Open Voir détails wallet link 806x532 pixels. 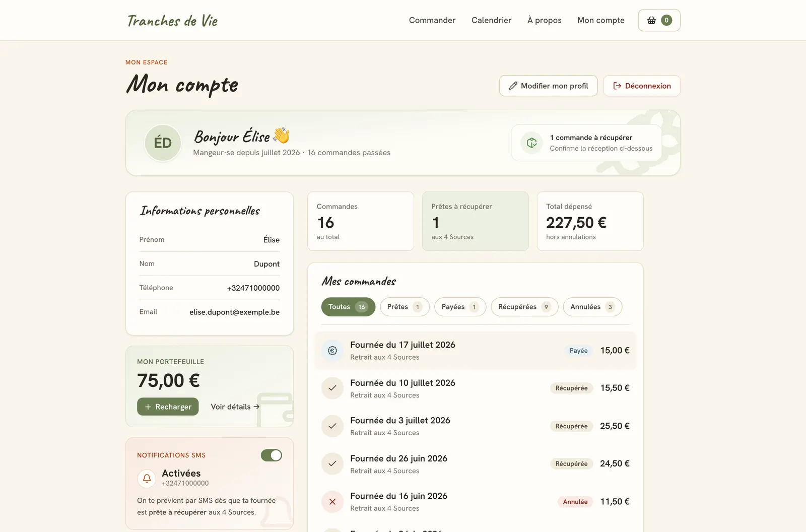tap(235, 407)
